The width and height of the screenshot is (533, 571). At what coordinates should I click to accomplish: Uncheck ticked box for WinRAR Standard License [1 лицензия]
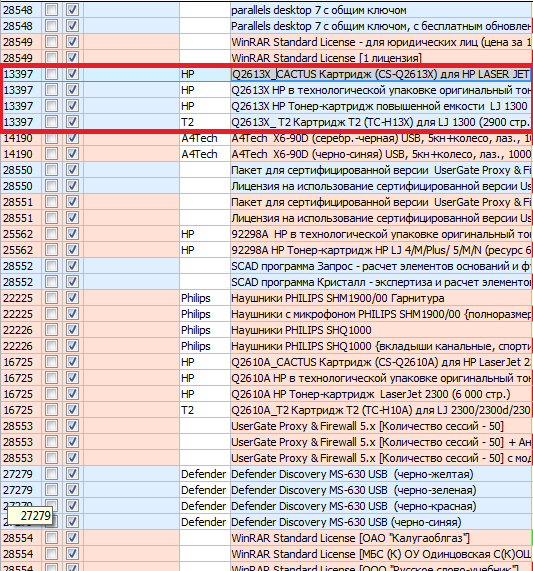pyautogui.click(x=72, y=58)
